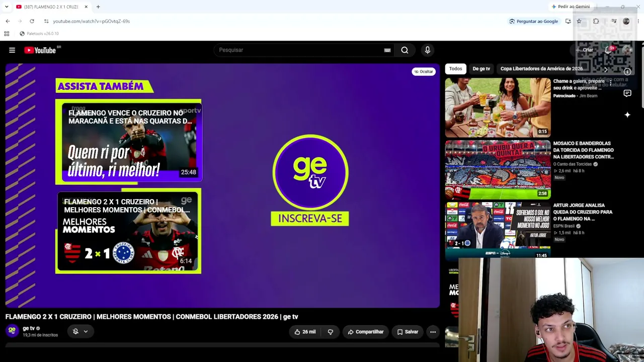
Task: Open a new browser tab
Action: (98, 7)
